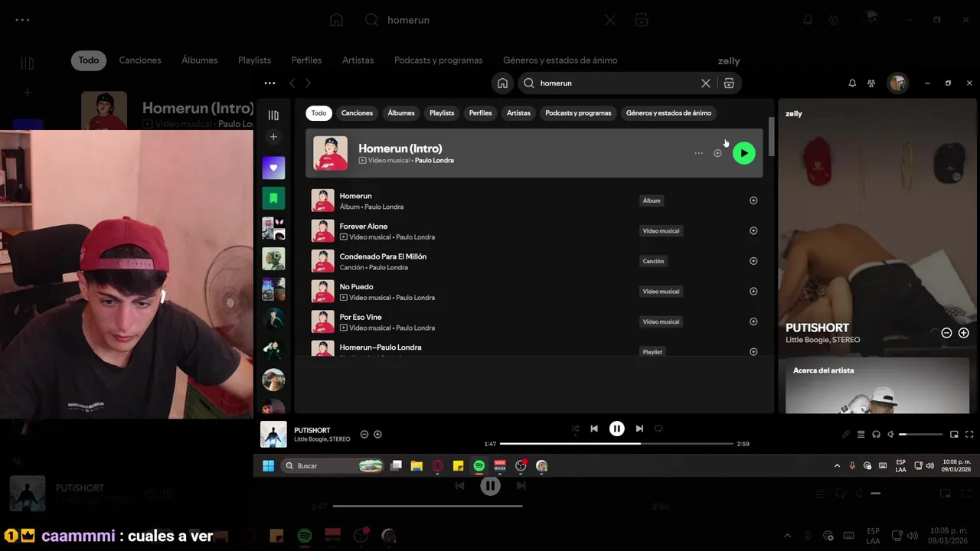Open the Homerun album cover thumbnail

[322, 201]
